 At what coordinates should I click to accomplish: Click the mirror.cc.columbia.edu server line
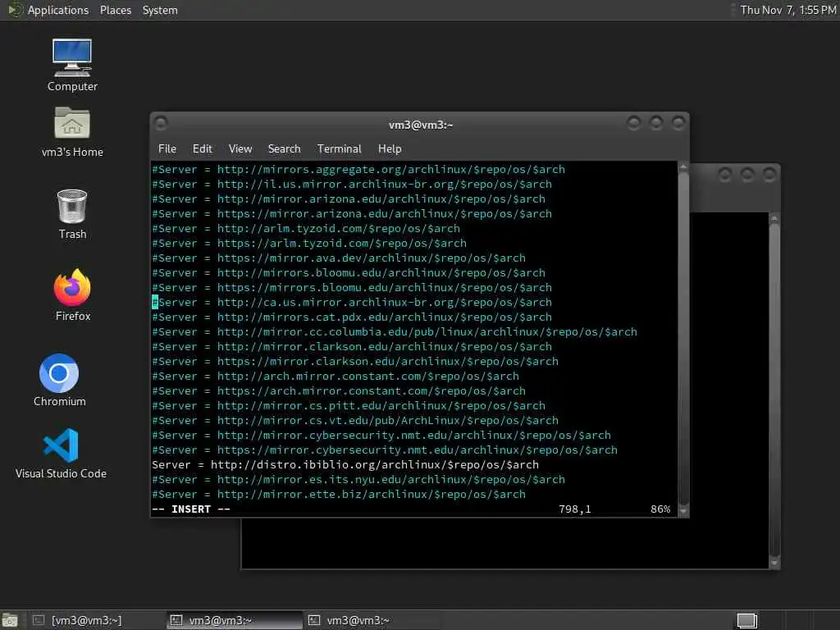tap(395, 332)
